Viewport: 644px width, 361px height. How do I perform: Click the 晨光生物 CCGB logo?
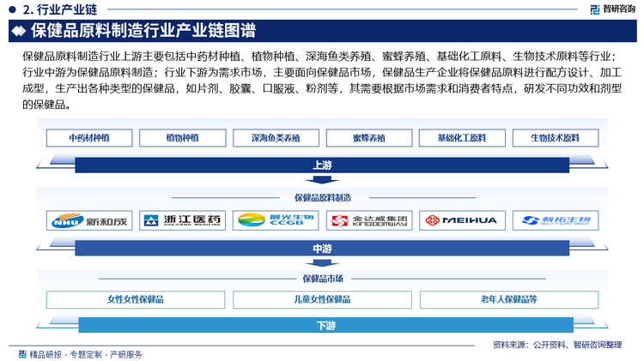click(x=276, y=220)
